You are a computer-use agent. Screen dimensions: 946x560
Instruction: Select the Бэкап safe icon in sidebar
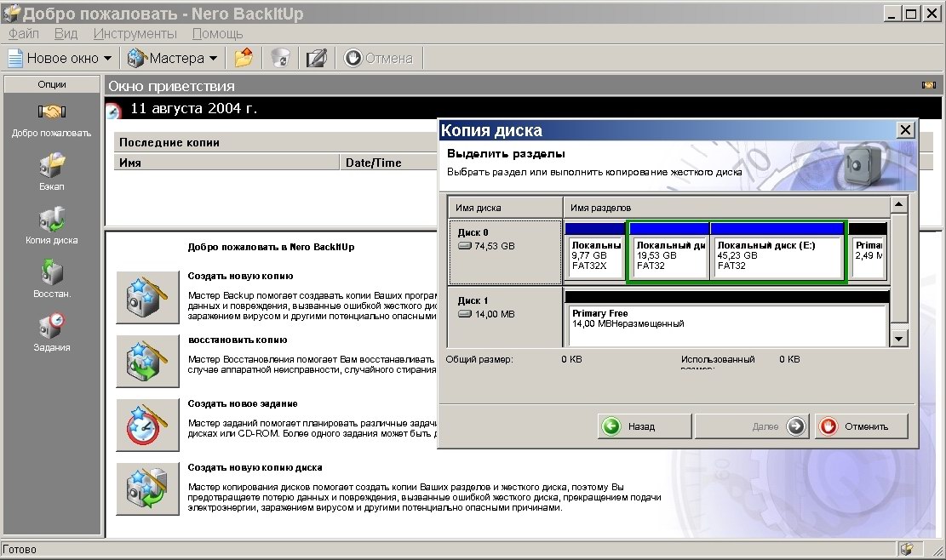point(52,165)
